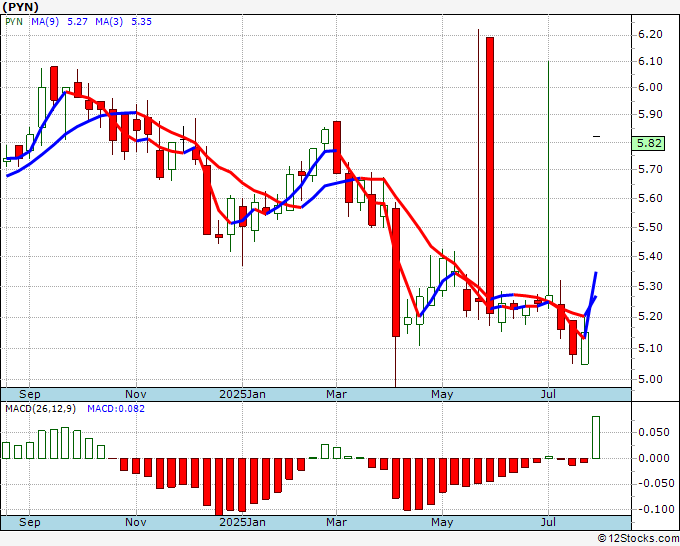The image size is (680, 546).
Task: Click the 5.00 price axis label
Action: click(x=651, y=379)
